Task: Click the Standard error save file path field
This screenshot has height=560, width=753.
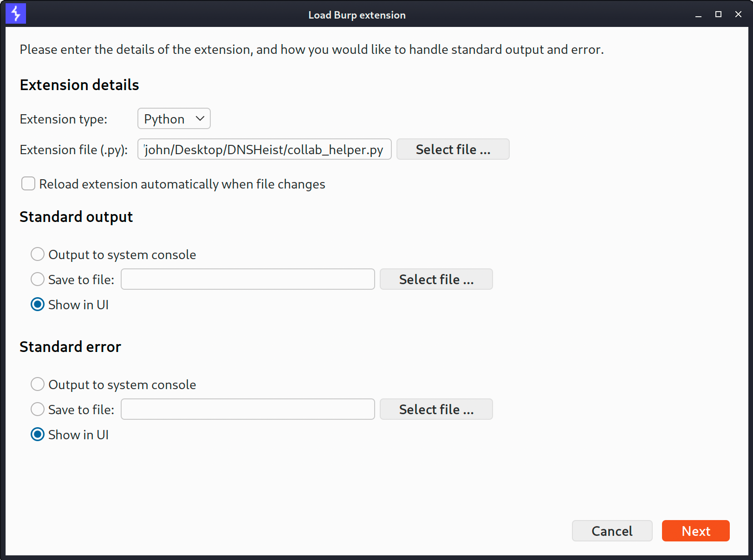Action: pos(248,409)
